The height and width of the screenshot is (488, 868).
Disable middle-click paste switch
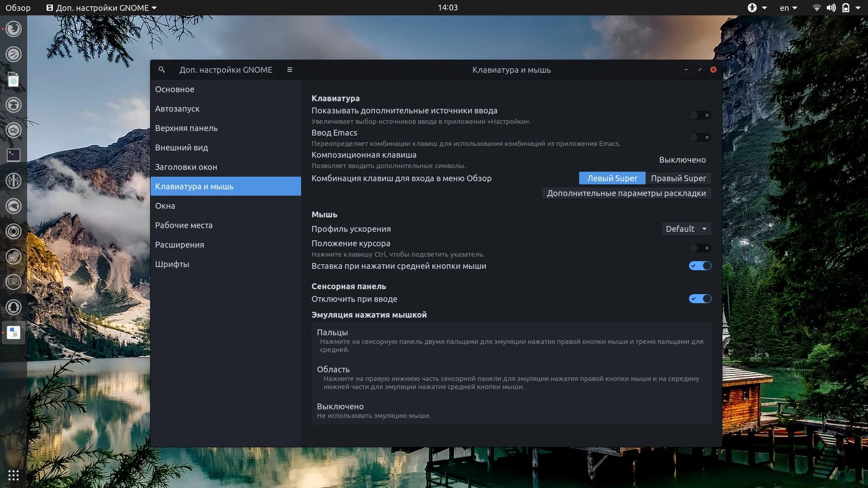pos(700,266)
